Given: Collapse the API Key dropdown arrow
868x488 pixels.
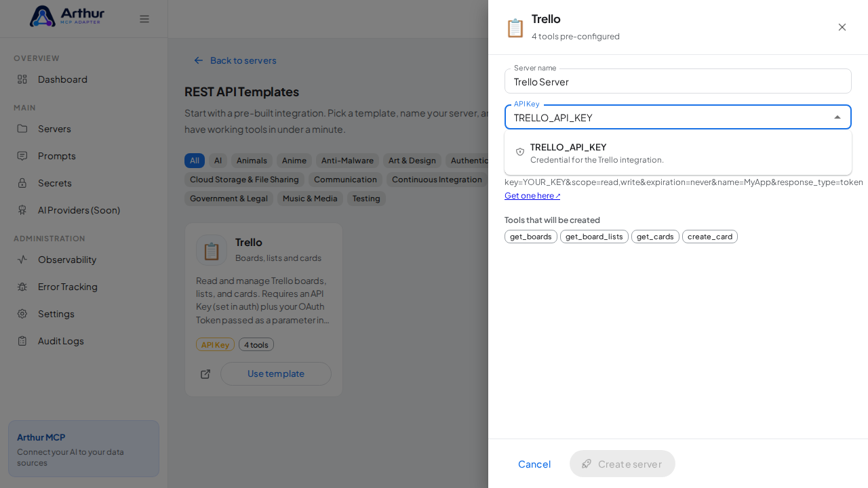Looking at the screenshot, I should (837, 117).
